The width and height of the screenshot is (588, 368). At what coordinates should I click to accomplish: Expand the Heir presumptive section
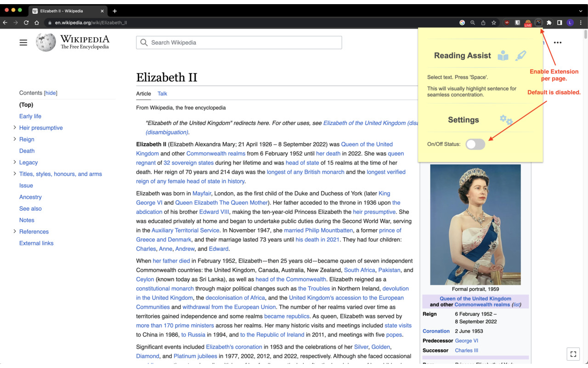(x=14, y=127)
